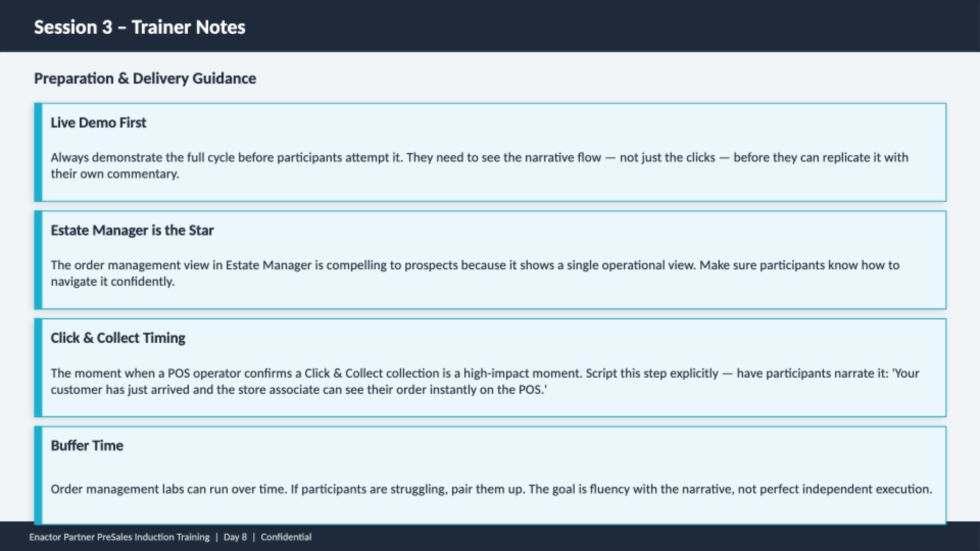The height and width of the screenshot is (551, 980).
Task: Click the "Click & Collect Timing" card heading
Action: (118, 338)
